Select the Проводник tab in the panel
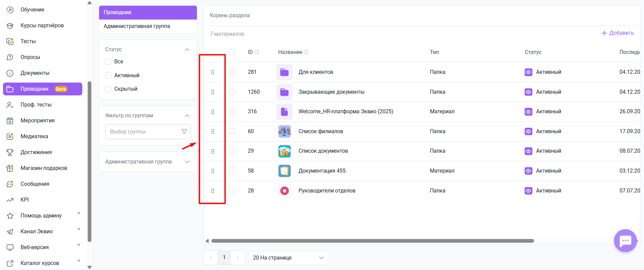Image resolution: width=644 pixels, height=270 pixels. (x=148, y=12)
